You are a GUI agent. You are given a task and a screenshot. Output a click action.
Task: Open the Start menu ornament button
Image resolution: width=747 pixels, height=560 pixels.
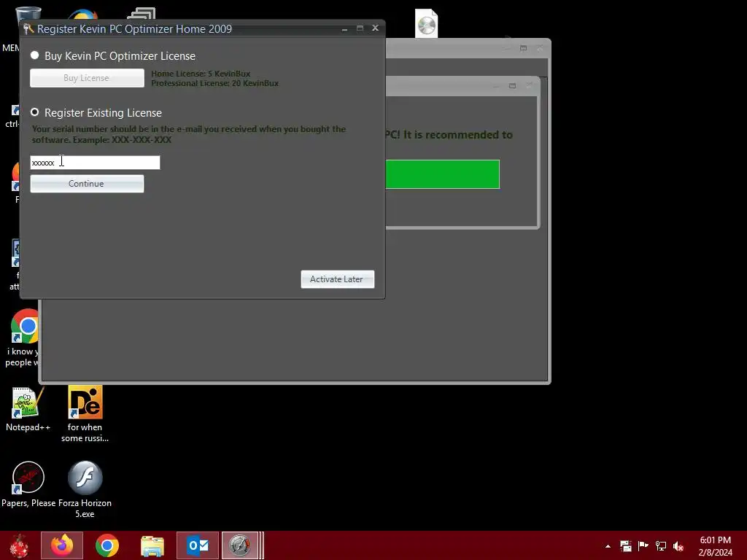click(19, 545)
